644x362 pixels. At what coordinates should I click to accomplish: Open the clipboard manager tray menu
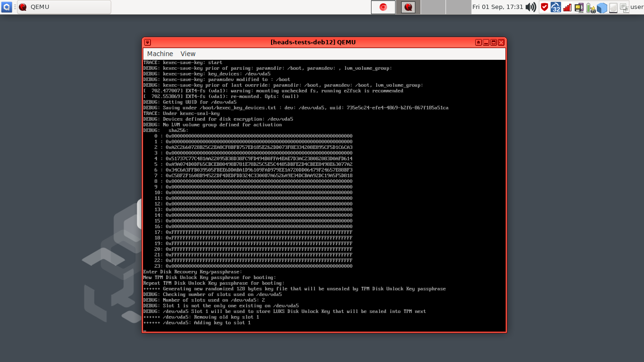[x=624, y=7]
